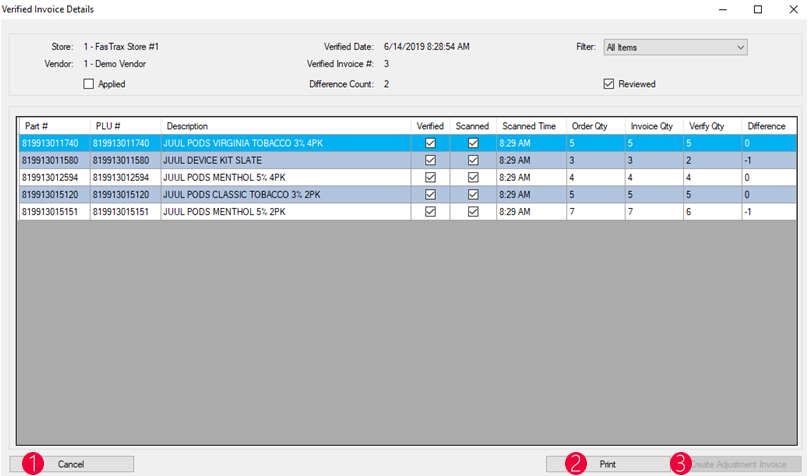Select Part # 819913012594 cell
Viewport: 810px width, 476px height.
click(55, 177)
